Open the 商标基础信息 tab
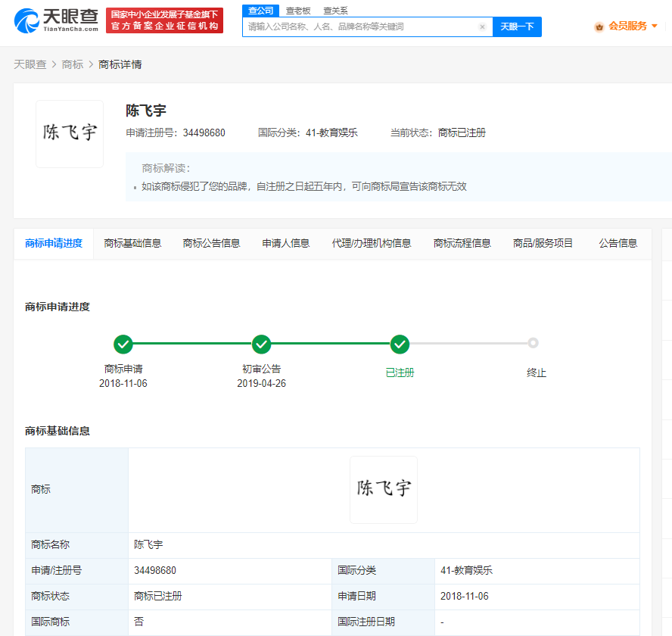This screenshot has width=672, height=636. pos(132,243)
